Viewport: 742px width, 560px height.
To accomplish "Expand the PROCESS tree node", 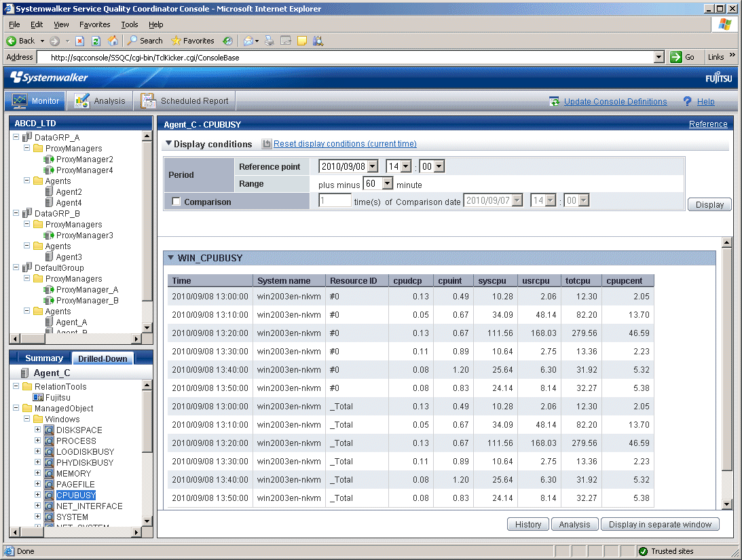I will click(x=38, y=441).
